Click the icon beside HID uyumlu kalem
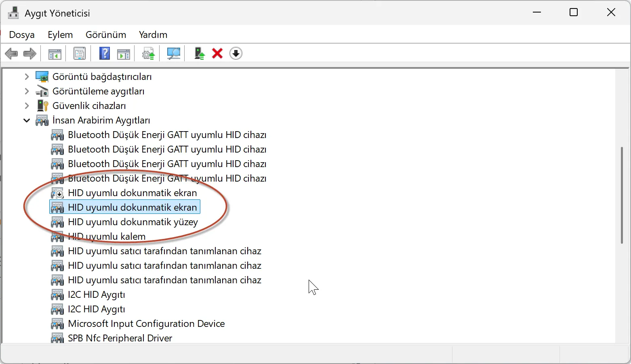Image resolution: width=631 pixels, height=364 pixels. (x=57, y=236)
